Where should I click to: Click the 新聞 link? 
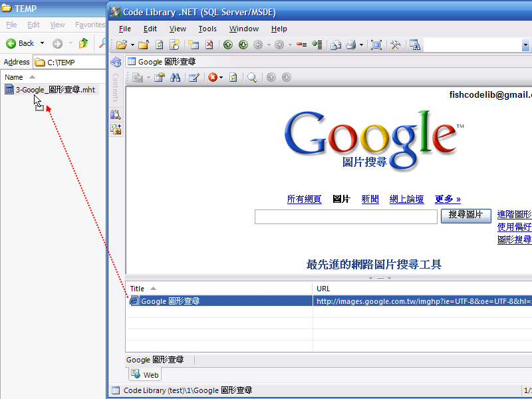click(370, 199)
